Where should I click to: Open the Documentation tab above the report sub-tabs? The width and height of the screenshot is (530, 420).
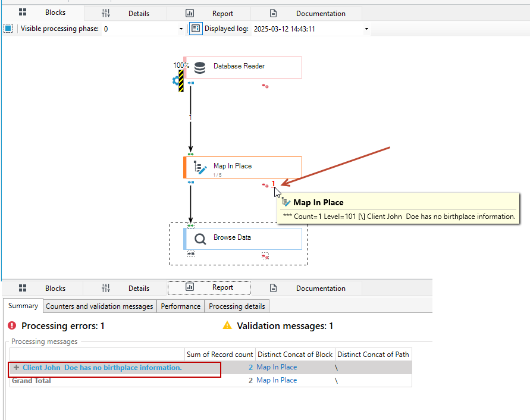click(306, 289)
